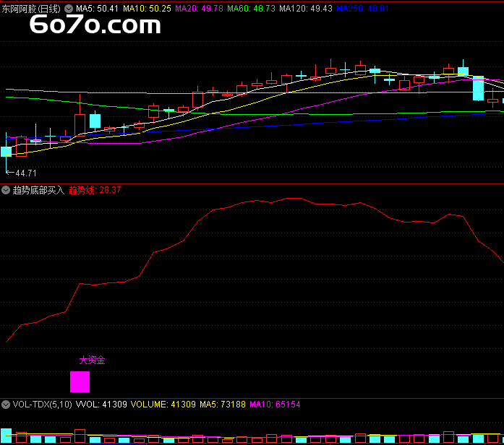Image resolution: width=504 pixels, height=445 pixels.
Task: Select the MA60: 48.73 label
Action: click(x=252, y=9)
